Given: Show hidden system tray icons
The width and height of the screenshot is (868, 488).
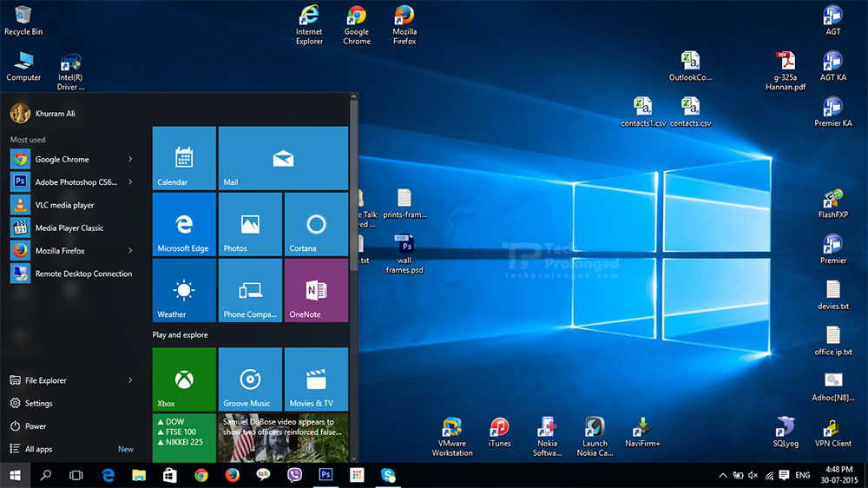Looking at the screenshot, I should [x=722, y=475].
